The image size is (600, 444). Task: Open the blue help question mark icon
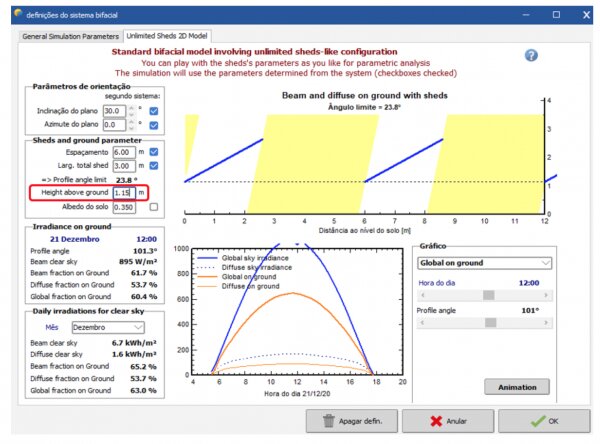532,57
